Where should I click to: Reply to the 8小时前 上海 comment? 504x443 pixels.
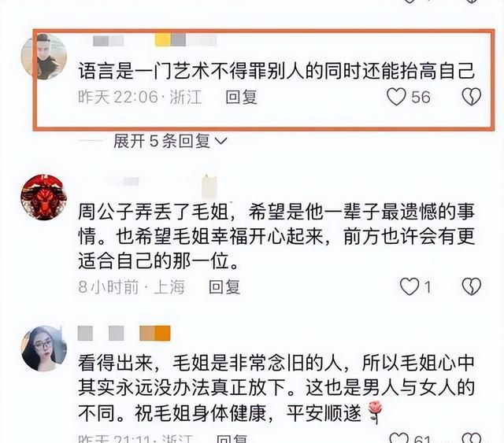coord(224,286)
